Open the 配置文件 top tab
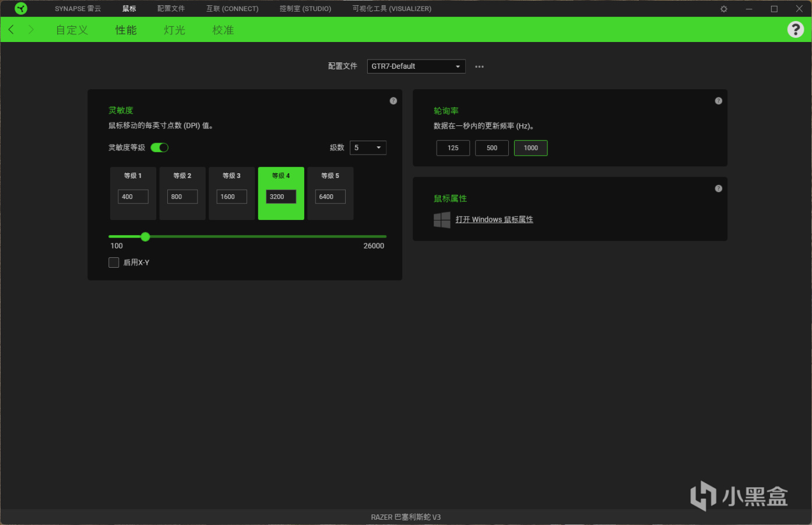Image resolution: width=812 pixels, height=525 pixels. [x=171, y=9]
